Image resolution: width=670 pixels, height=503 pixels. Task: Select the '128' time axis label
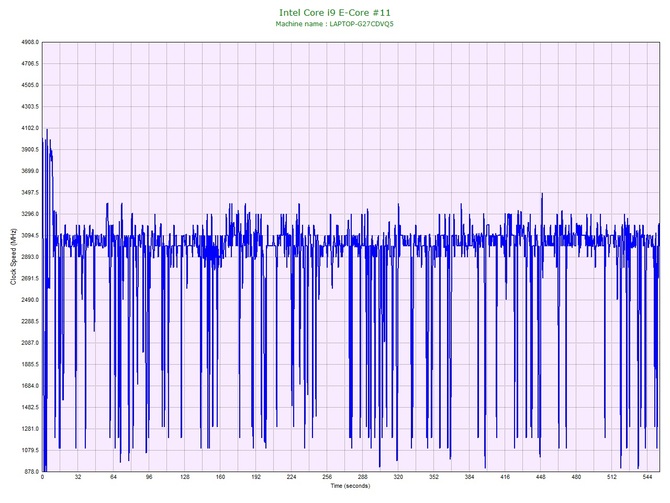pos(185,477)
